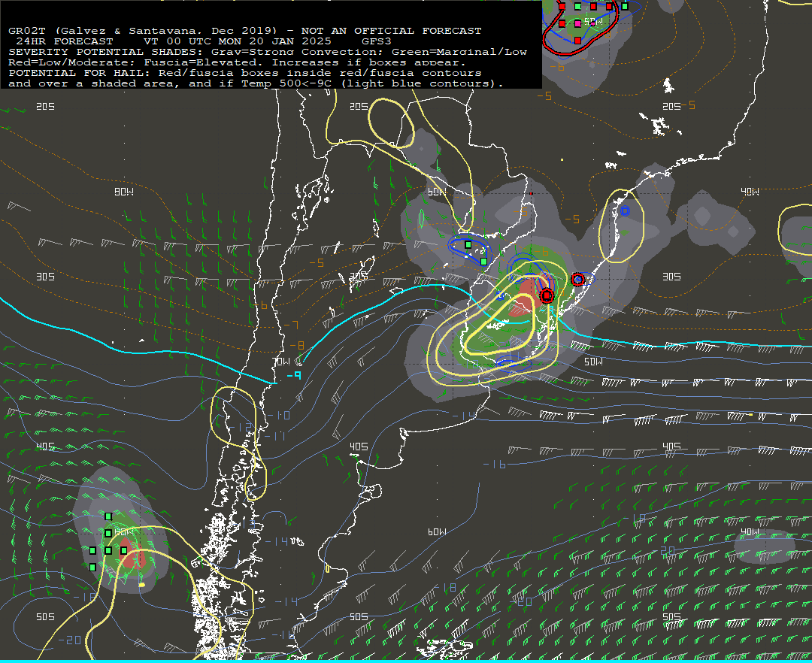Screen dimensions: 812x663
Task: Click the "50W" label inside the top red contour
Action: 593,22
